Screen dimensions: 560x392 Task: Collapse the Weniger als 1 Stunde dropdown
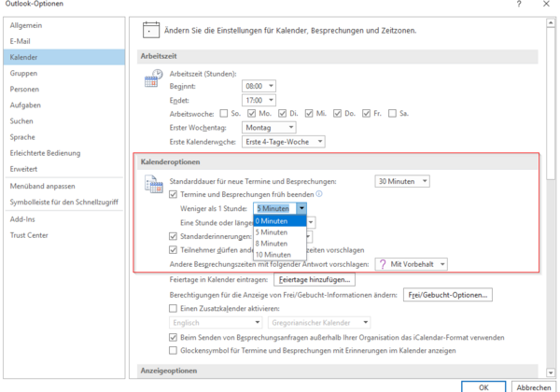(301, 208)
